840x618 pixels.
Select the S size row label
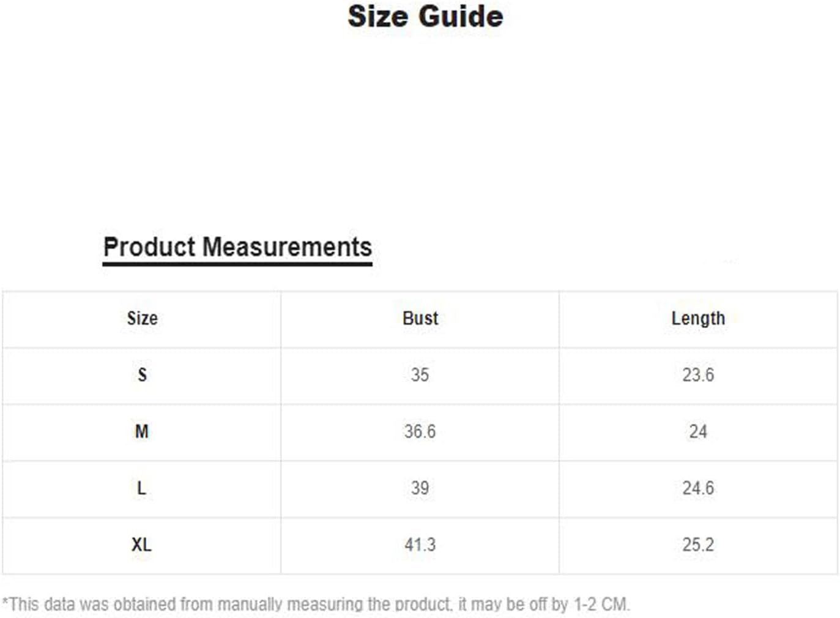click(142, 374)
